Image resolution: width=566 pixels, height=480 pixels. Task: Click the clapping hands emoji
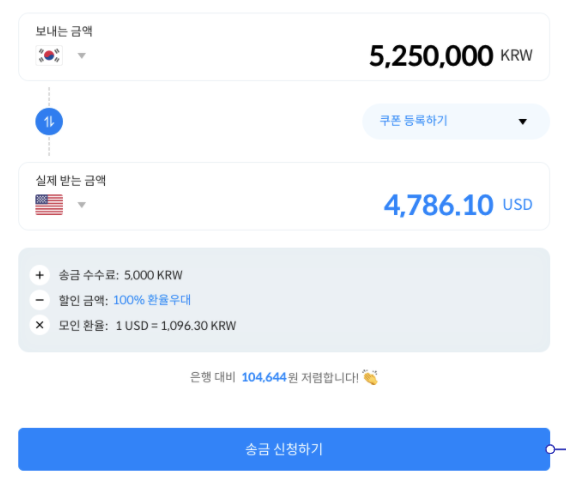pos(370,378)
